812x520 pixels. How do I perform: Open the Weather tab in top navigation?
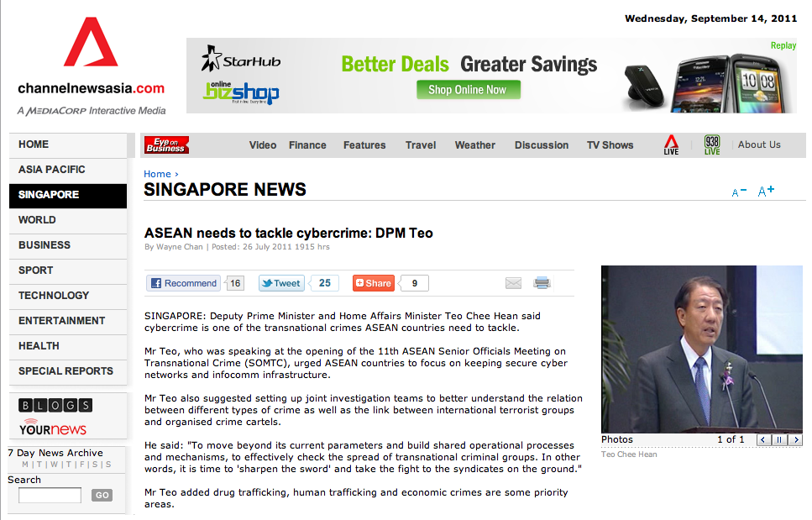pos(475,145)
